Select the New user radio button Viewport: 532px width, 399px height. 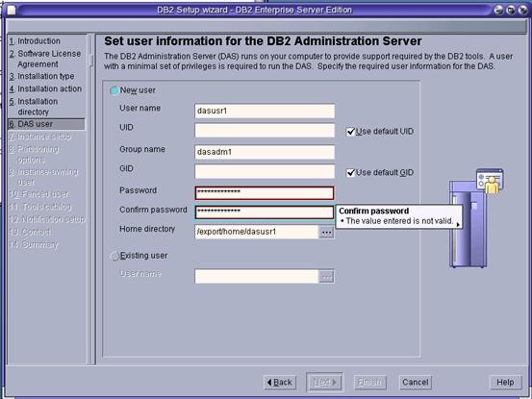coord(114,90)
